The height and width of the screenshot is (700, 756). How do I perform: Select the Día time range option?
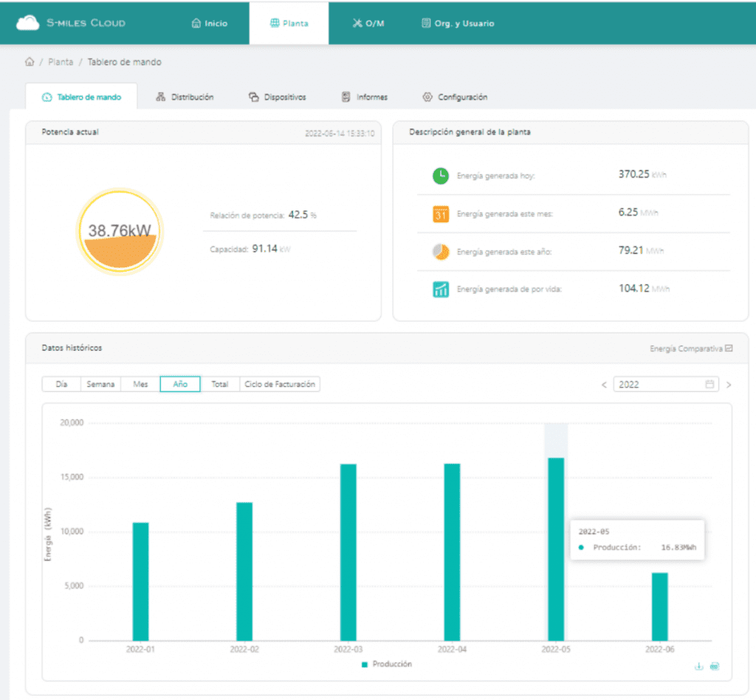tap(61, 385)
